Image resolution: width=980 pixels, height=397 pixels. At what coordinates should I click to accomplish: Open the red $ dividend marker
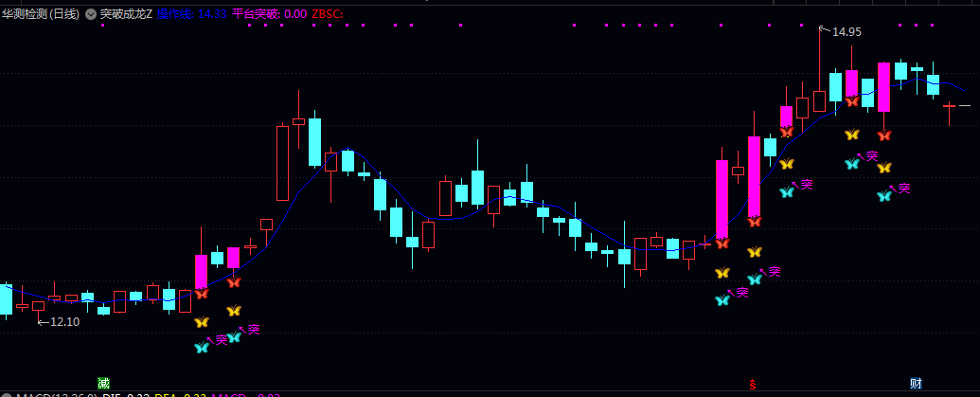pos(753,385)
